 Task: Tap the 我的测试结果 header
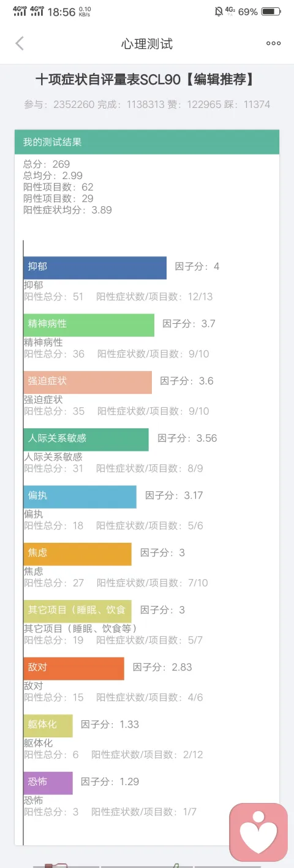[147, 142]
